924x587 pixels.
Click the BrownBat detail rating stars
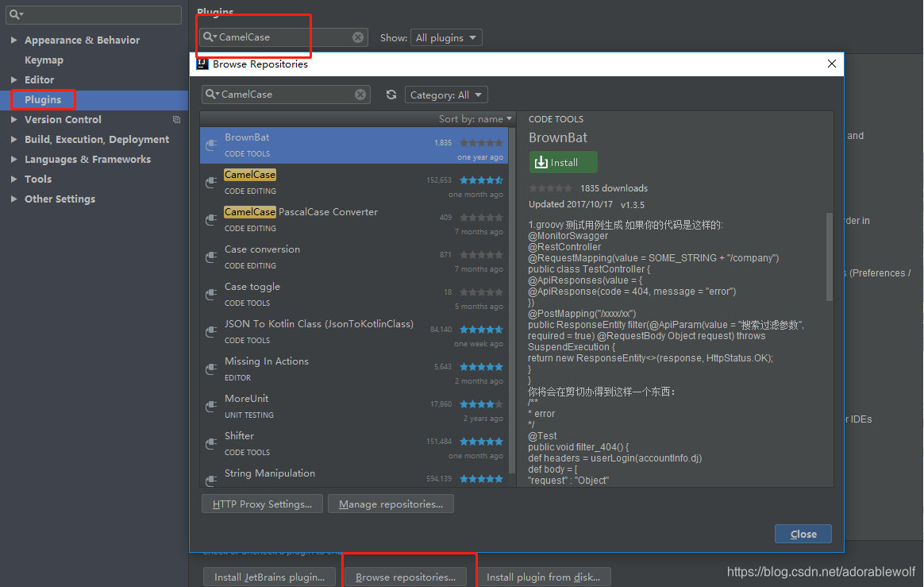[x=550, y=188]
